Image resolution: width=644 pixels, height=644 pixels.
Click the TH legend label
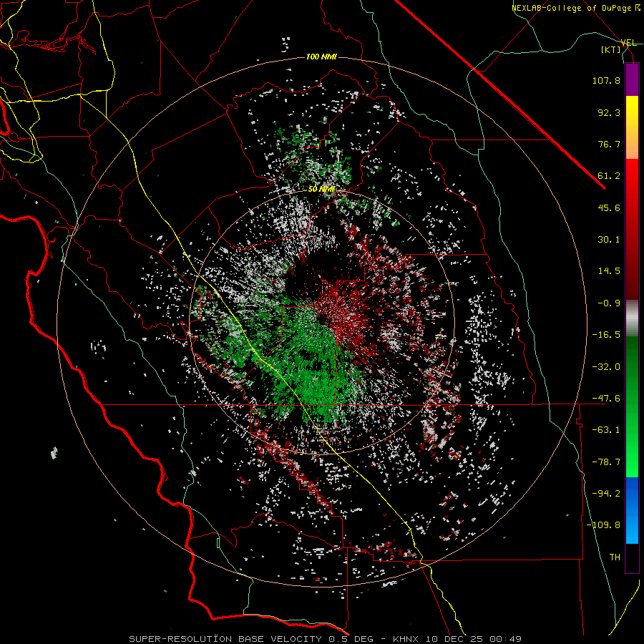tap(615, 557)
